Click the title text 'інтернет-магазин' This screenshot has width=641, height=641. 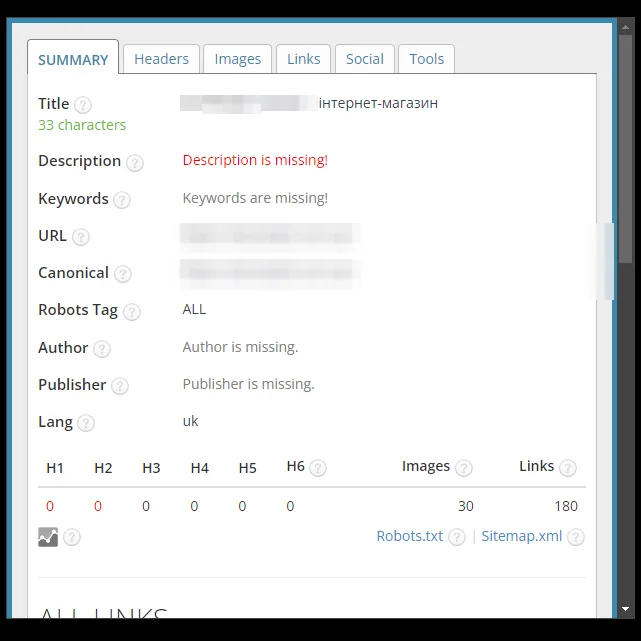click(x=378, y=103)
